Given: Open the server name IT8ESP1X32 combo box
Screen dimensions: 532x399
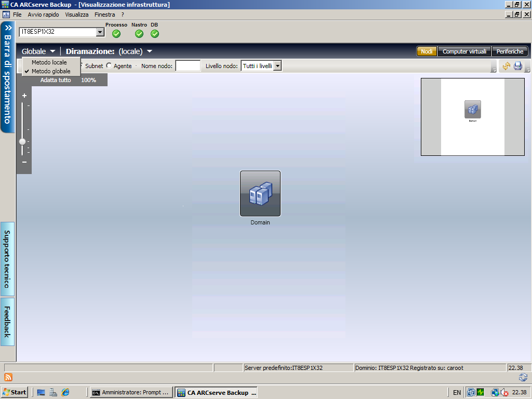Looking at the screenshot, I should [100, 32].
